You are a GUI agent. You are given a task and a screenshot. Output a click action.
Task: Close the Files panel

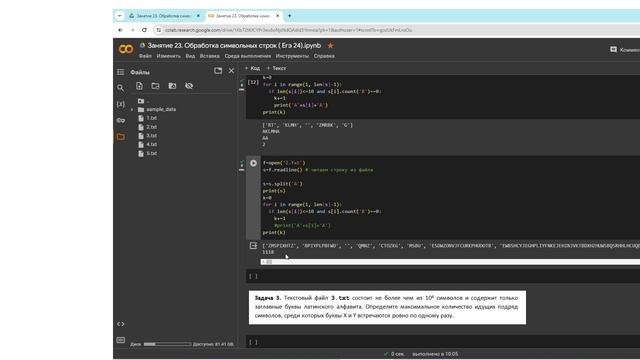(231, 71)
